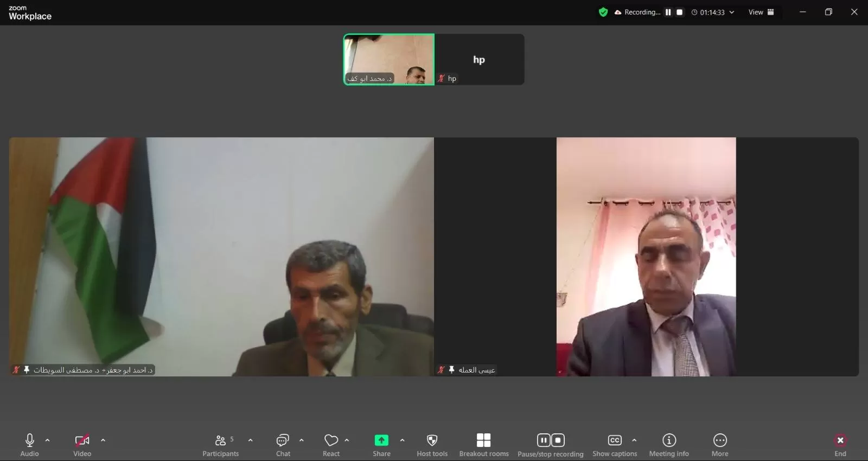Turn on the Video camera
868x461 pixels.
(x=82, y=445)
